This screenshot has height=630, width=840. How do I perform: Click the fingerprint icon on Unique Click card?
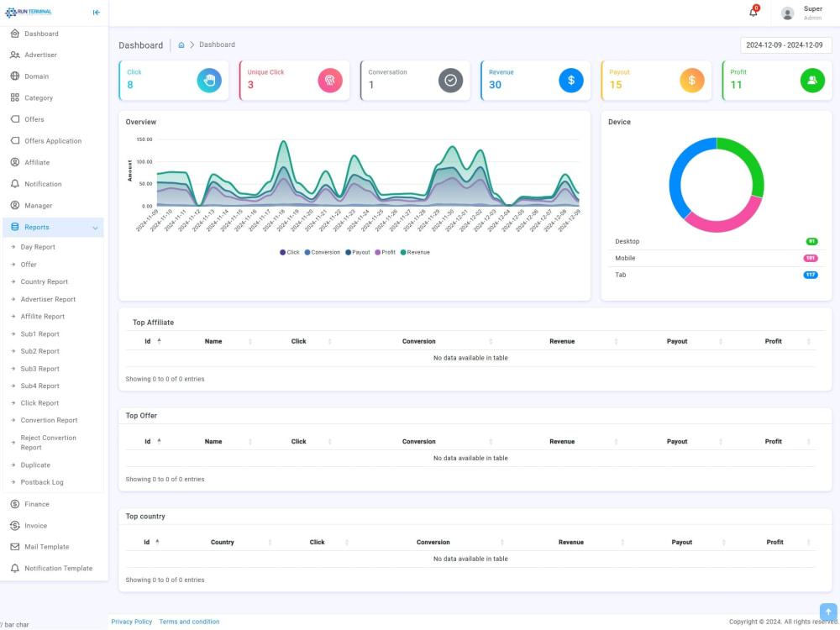330,81
